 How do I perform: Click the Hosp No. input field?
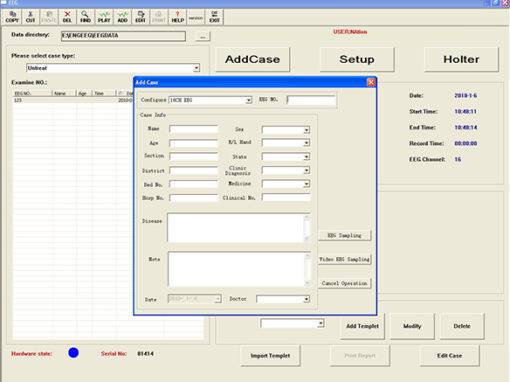point(194,198)
